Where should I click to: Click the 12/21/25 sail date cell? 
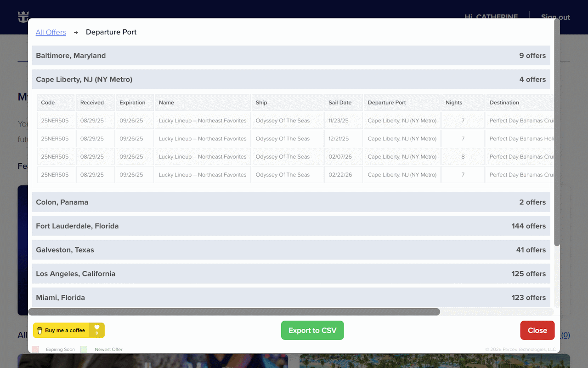coord(344,138)
